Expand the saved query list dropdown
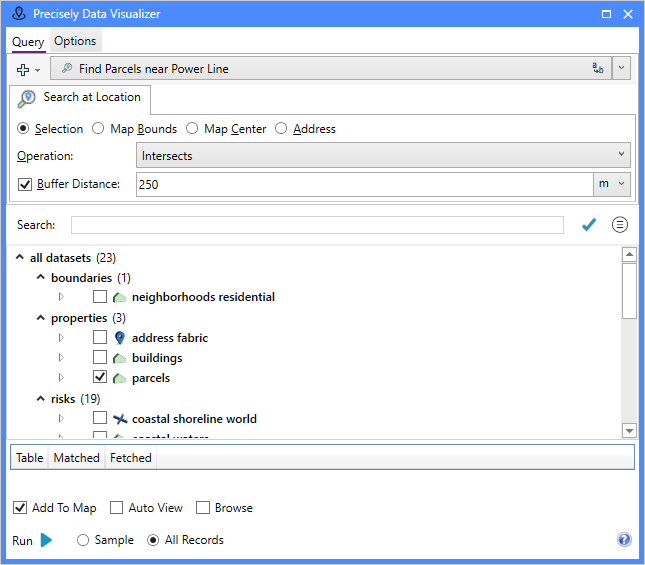645x565 pixels. click(x=621, y=68)
